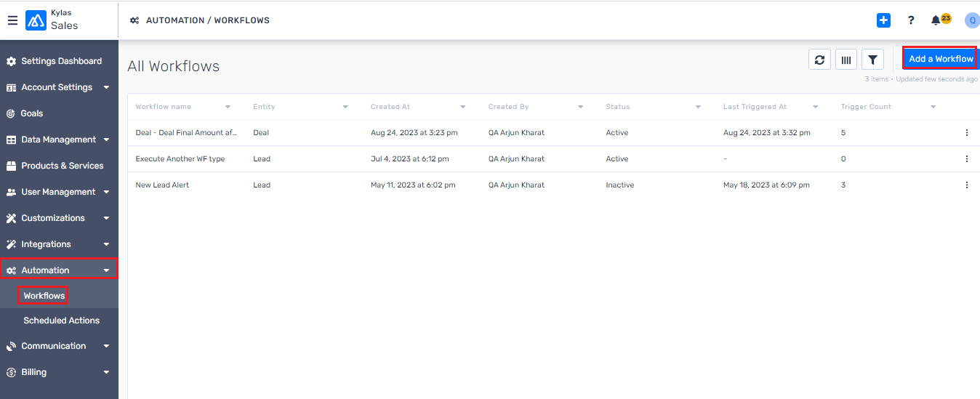980x399 pixels.
Task: Select Scheduled Actions in the sidebar
Action: coord(61,321)
